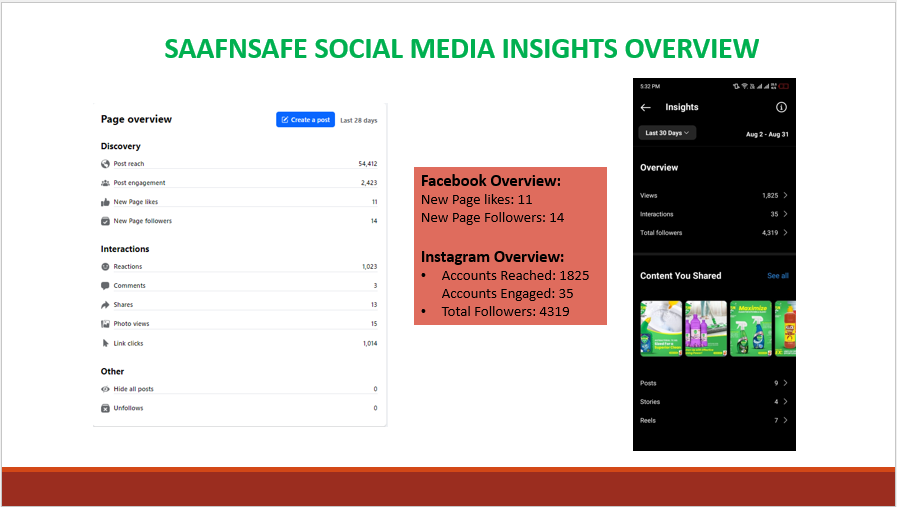The height and width of the screenshot is (507, 897).
Task: Open the first shared post thumbnail
Action: tap(660, 329)
